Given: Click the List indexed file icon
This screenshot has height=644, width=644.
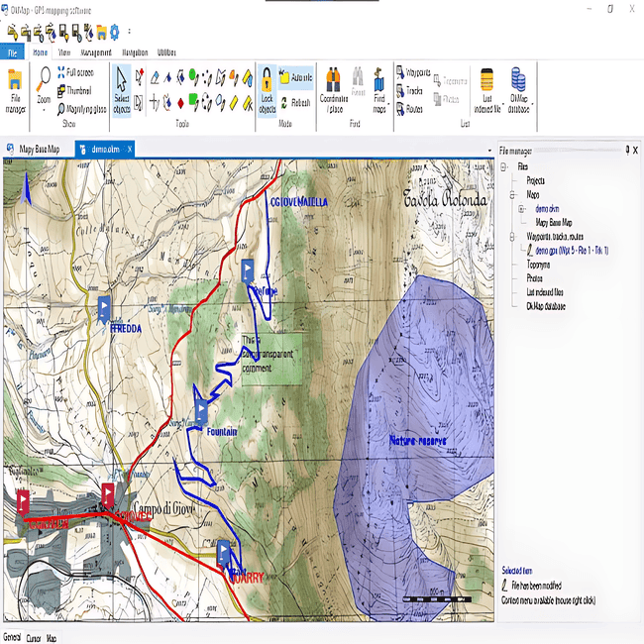Looking at the screenshot, I should click(486, 79).
